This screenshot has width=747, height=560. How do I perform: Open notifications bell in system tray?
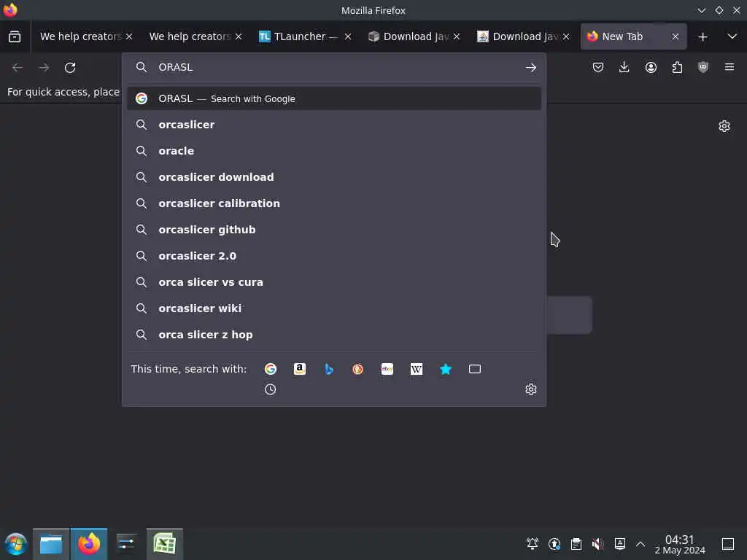click(532, 544)
